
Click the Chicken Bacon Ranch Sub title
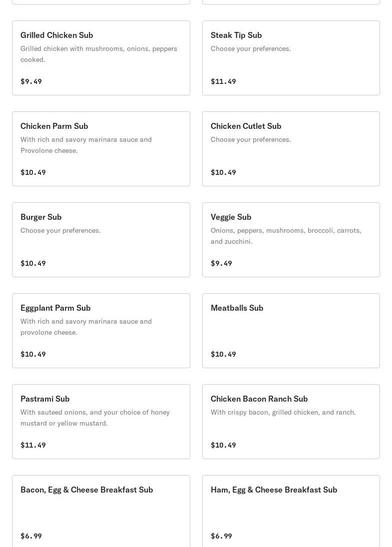click(x=259, y=399)
